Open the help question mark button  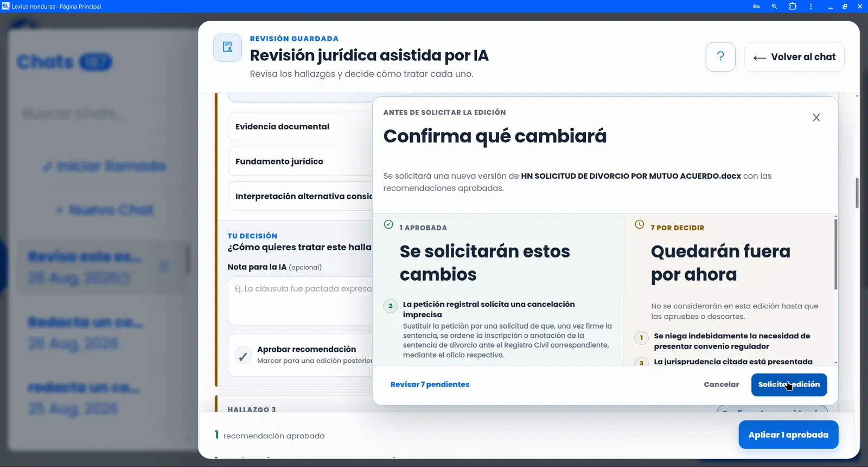pyautogui.click(x=720, y=56)
